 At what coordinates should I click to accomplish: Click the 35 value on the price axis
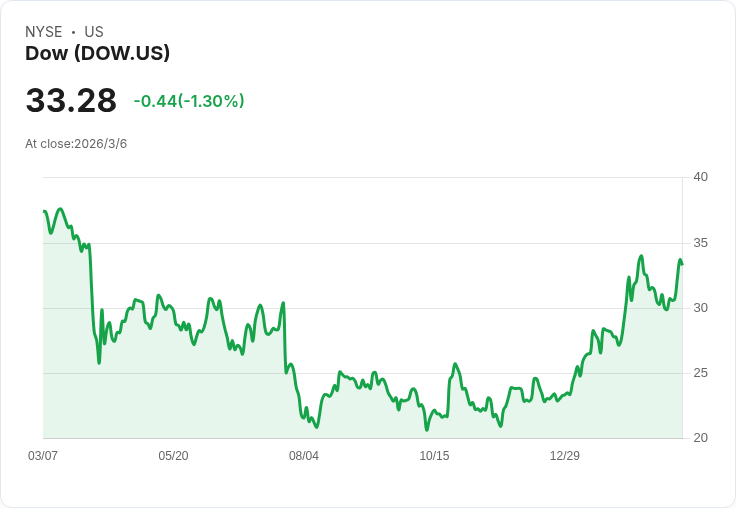click(x=700, y=243)
